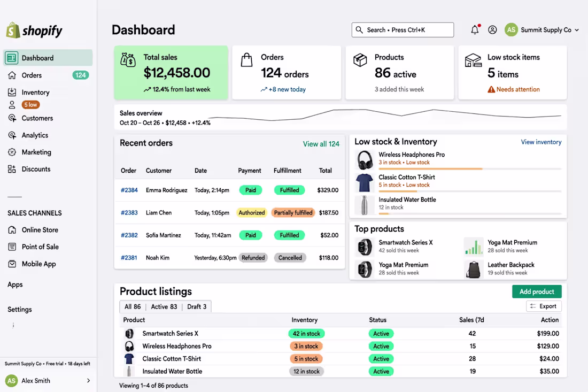Image resolution: width=588 pixels, height=392 pixels.
Task: Open order #2381 link
Action: pyautogui.click(x=129, y=258)
